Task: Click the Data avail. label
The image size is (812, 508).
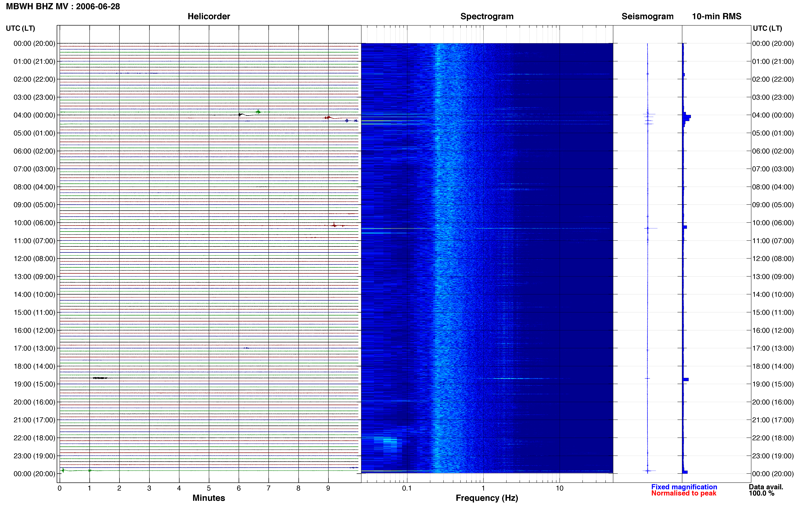Action: pos(766,487)
